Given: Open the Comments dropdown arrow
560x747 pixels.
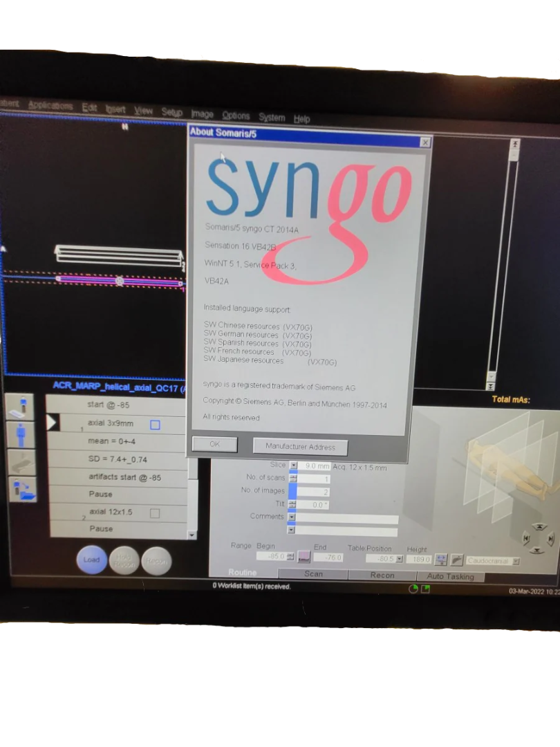Looking at the screenshot, I should (x=292, y=517).
